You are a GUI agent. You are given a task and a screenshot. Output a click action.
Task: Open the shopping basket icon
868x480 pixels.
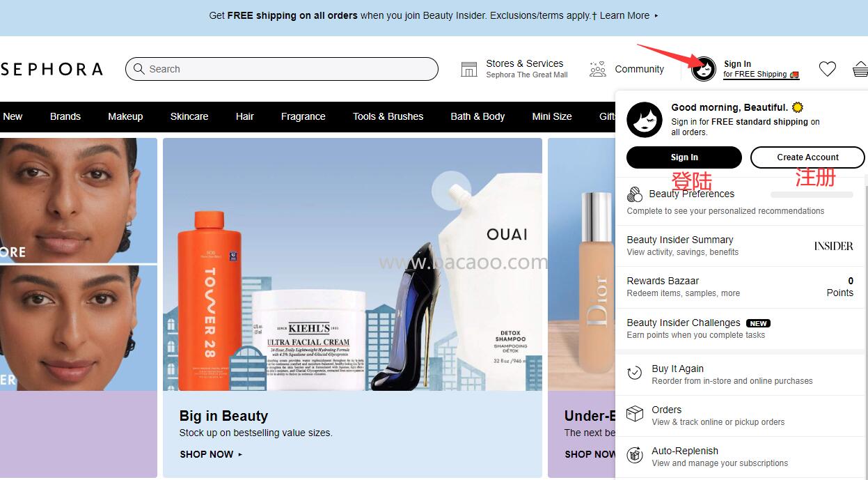(x=860, y=69)
